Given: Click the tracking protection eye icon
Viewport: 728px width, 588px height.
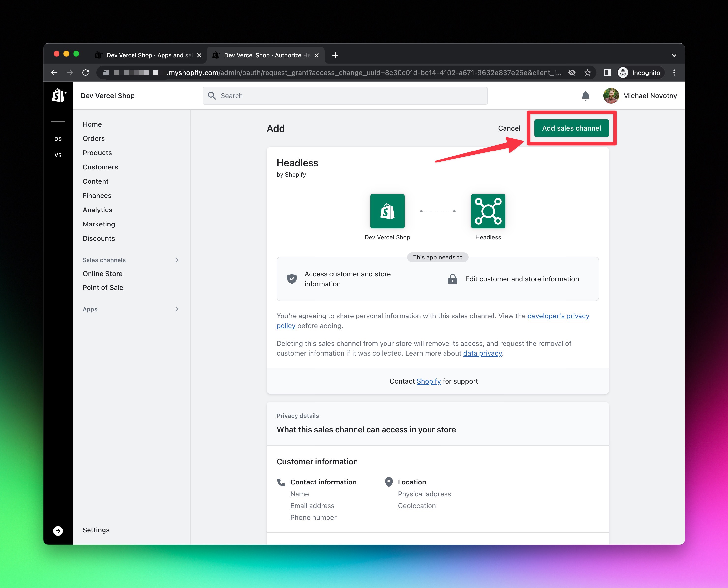Looking at the screenshot, I should pyautogui.click(x=572, y=73).
